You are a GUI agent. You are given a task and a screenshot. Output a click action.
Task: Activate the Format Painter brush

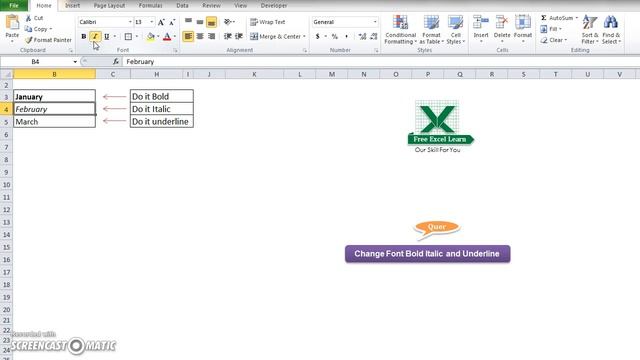[48, 40]
